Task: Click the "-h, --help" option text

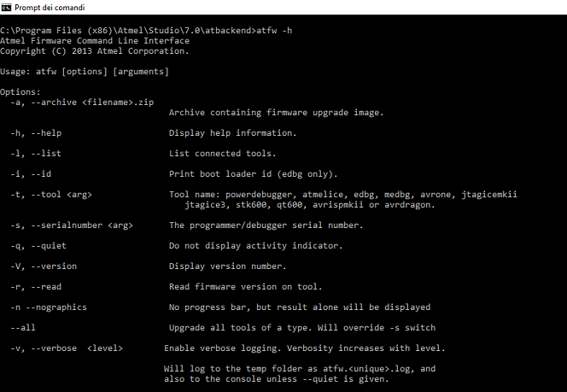Action: pyautogui.click(x=36, y=133)
